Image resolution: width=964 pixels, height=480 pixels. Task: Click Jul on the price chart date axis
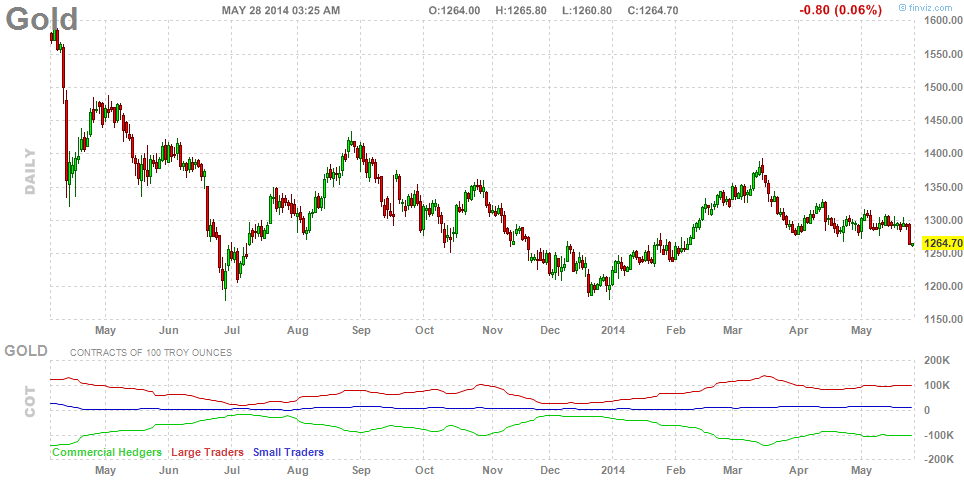tap(232, 331)
